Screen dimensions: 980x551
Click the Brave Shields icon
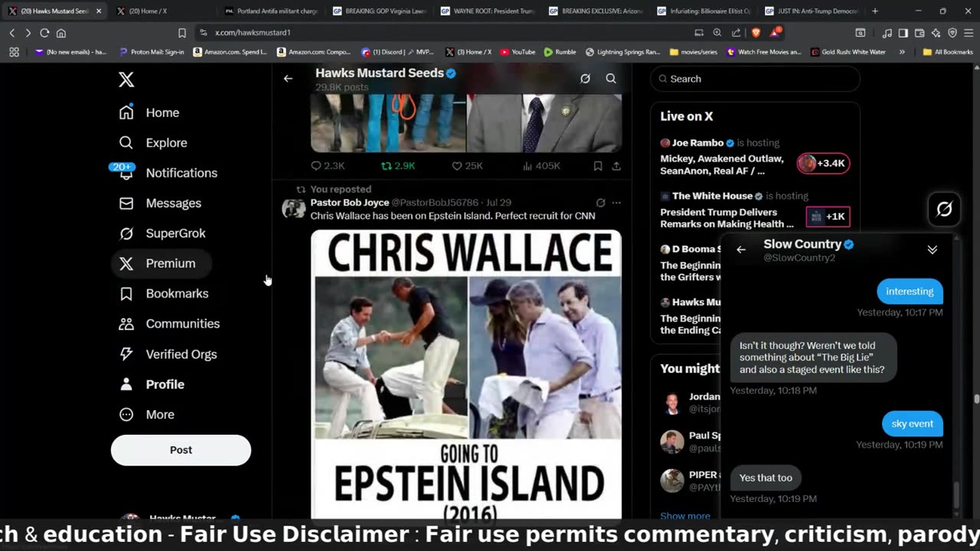coord(756,33)
